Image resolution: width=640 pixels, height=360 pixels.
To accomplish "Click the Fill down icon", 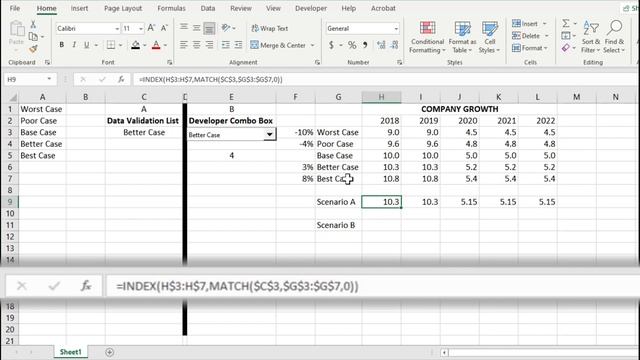I will 566,36.
